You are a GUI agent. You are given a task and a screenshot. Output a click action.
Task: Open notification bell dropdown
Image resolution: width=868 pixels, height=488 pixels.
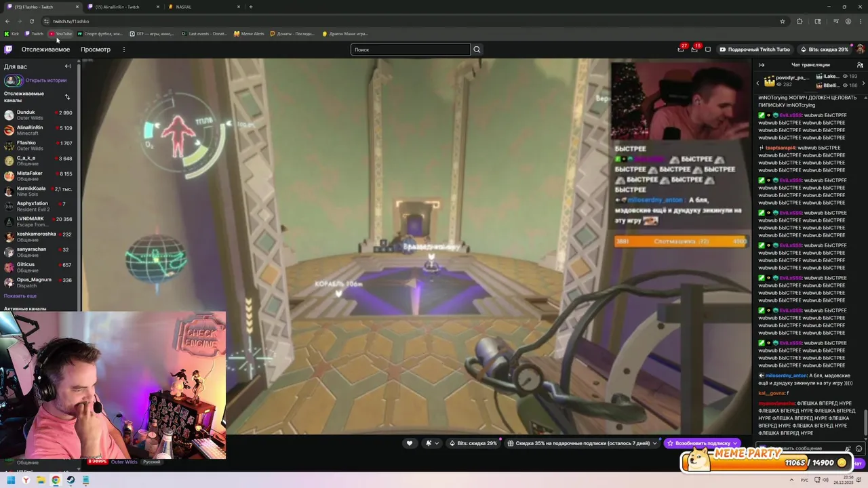coord(431,443)
